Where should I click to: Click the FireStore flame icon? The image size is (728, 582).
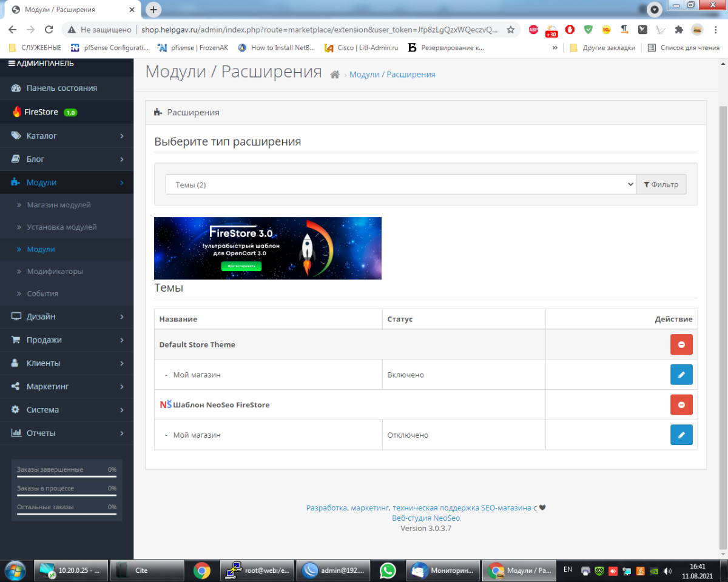coord(17,112)
